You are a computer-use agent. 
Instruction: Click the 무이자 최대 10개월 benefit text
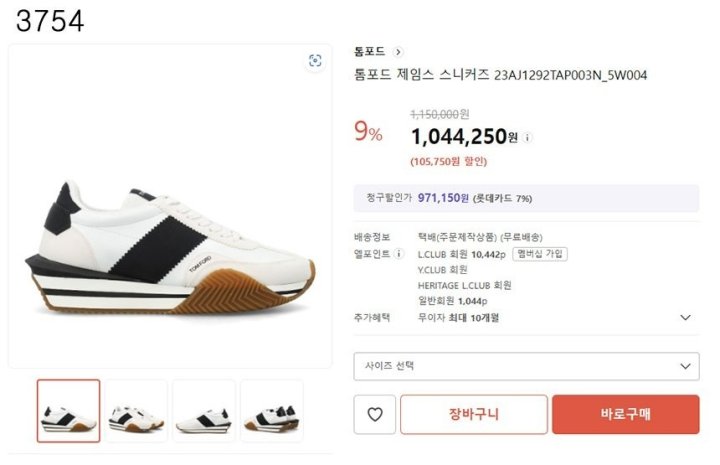coord(458,317)
